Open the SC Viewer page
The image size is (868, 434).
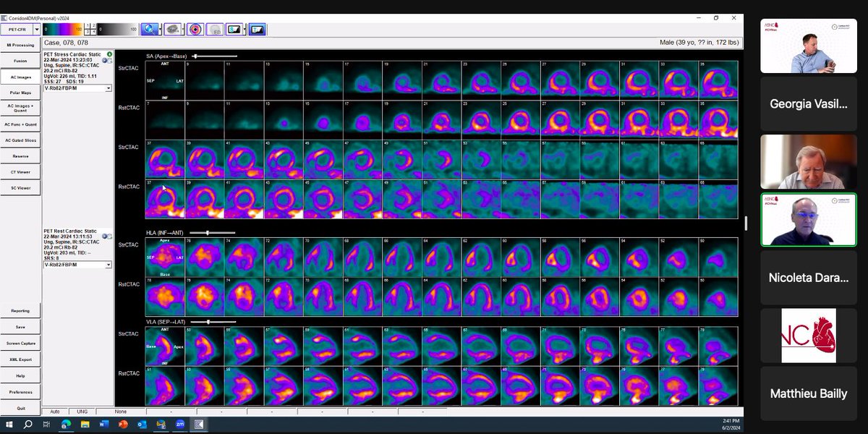(20, 188)
